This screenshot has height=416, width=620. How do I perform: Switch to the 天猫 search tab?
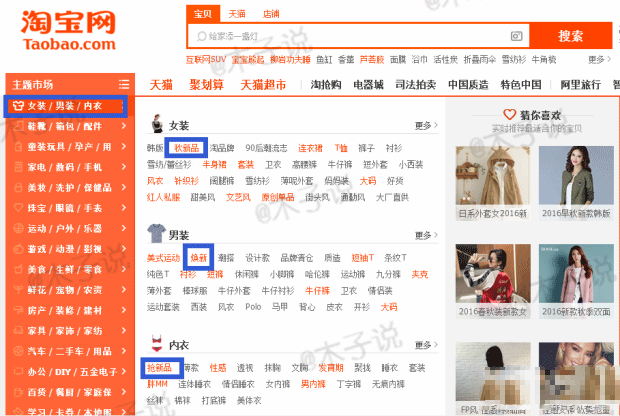point(237,14)
